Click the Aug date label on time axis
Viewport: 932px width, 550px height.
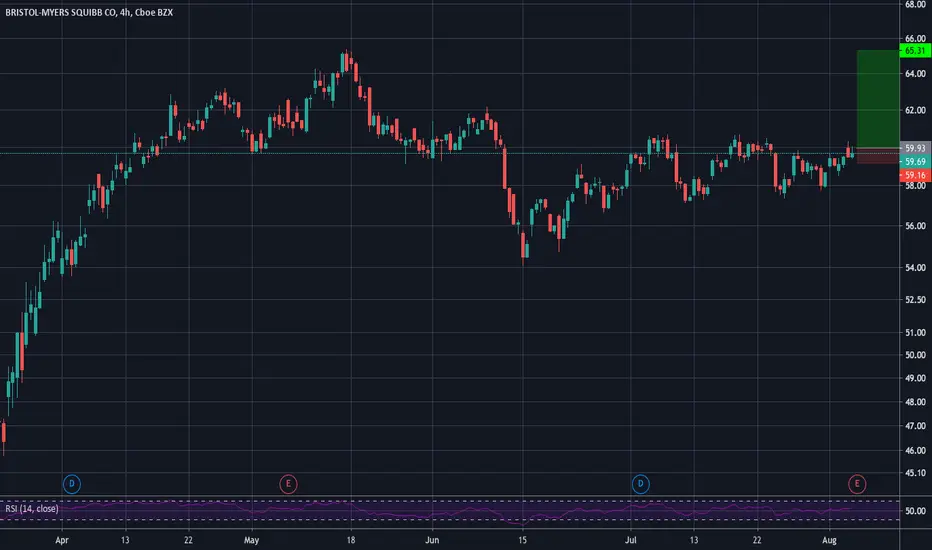click(829, 540)
